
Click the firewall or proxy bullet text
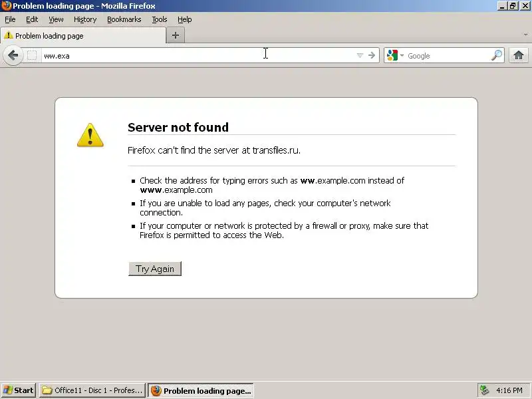click(284, 230)
